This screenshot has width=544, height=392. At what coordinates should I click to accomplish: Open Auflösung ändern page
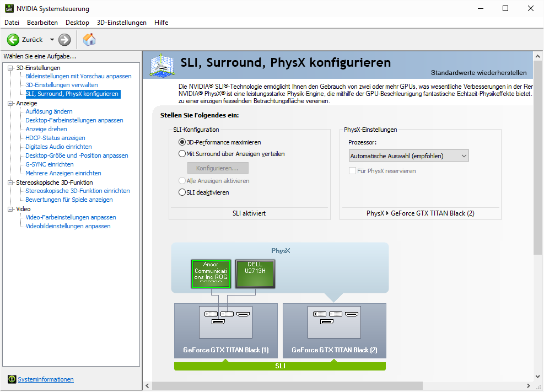click(49, 111)
